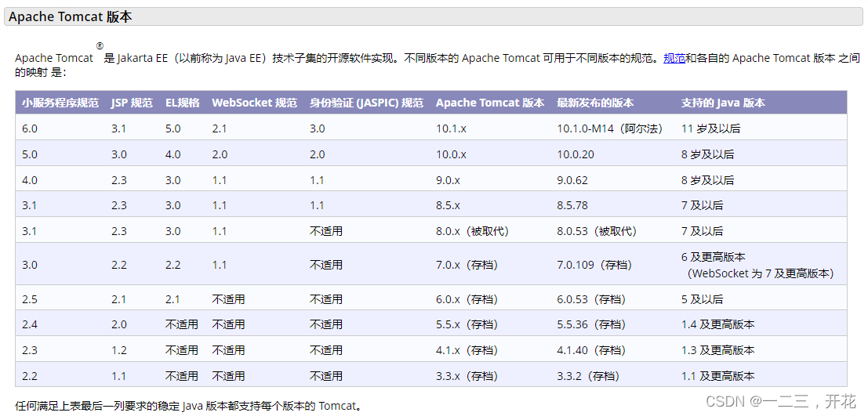Select the 6.0.x（存档）version cell

coord(467,299)
